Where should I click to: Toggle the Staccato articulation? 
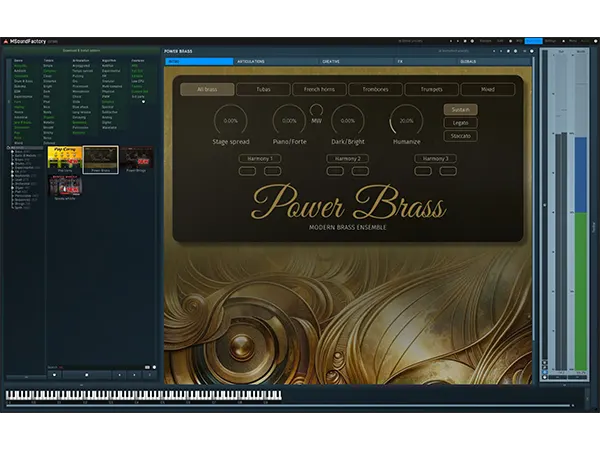(x=460, y=136)
